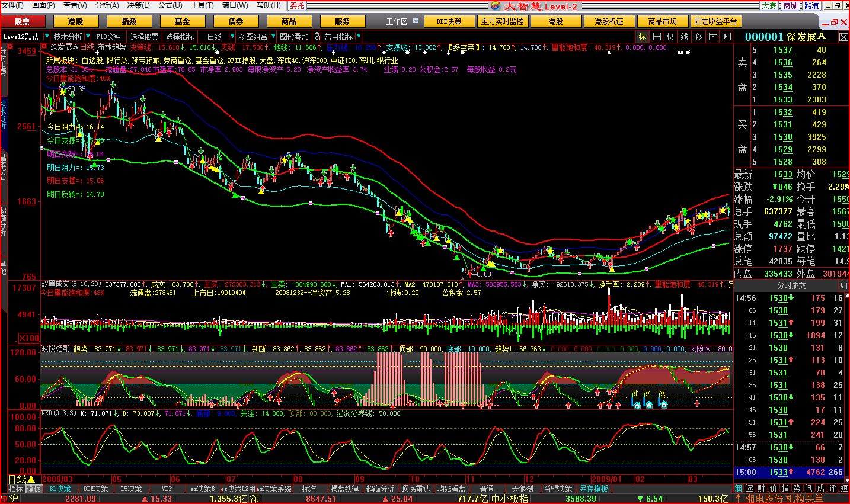
Task: Open the 工具(T) menu
Action: coord(202,5)
